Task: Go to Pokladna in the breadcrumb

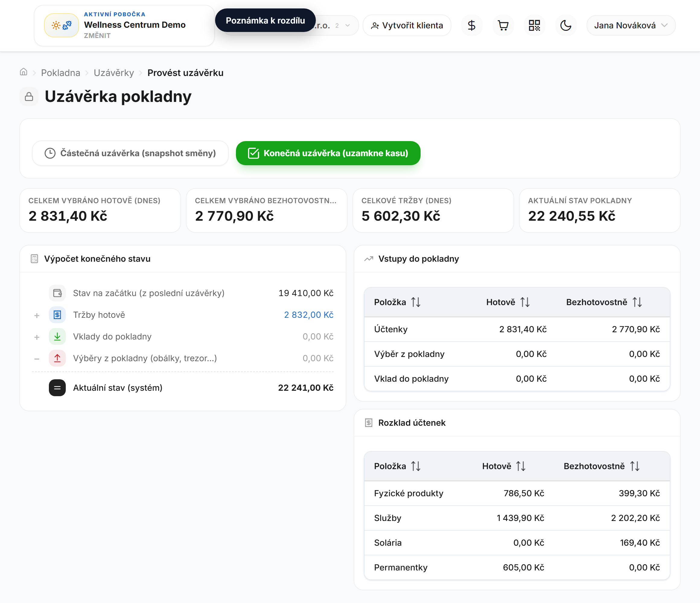Action: (60, 73)
